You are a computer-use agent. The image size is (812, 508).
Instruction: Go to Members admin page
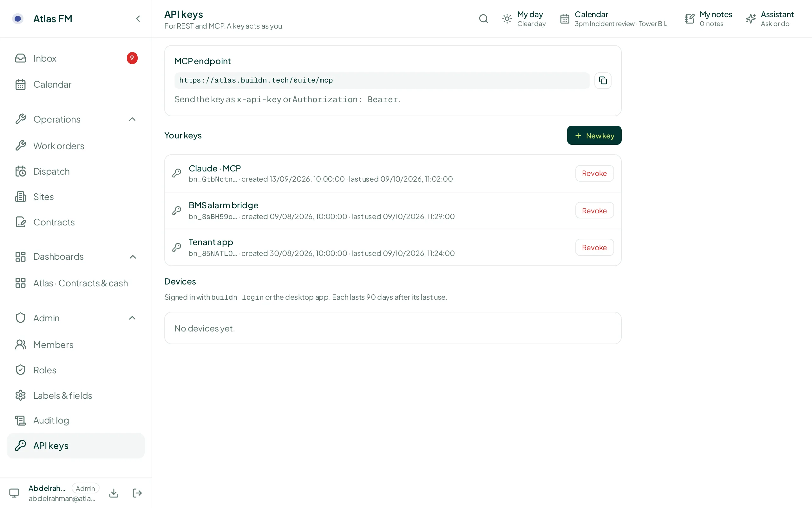pyautogui.click(x=76, y=345)
